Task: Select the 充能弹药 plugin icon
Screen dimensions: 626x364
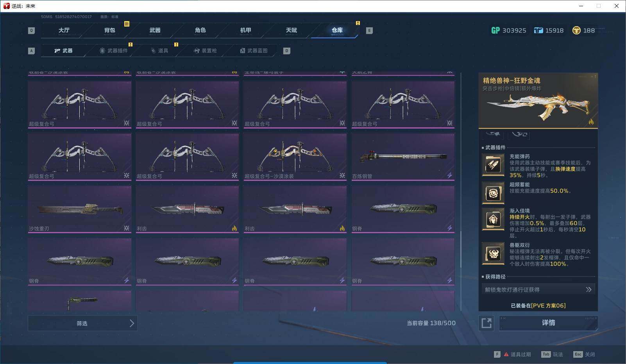Action: click(x=493, y=165)
